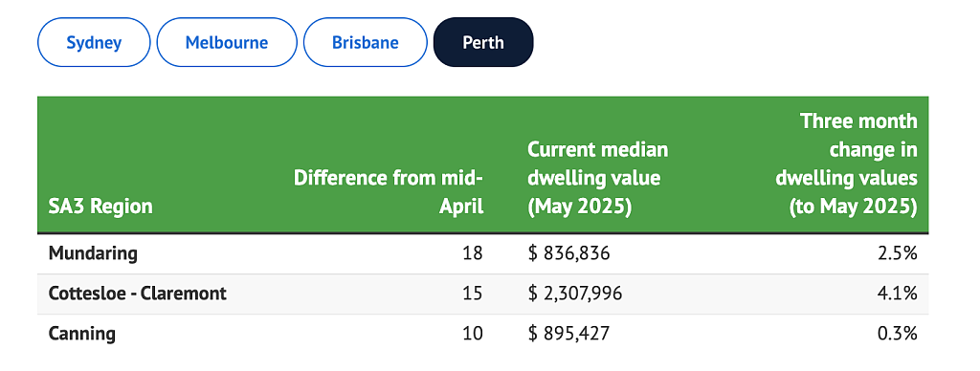Click the value 18 in Mundaring row
This screenshot has height=371, width=980.
pos(473,253)
